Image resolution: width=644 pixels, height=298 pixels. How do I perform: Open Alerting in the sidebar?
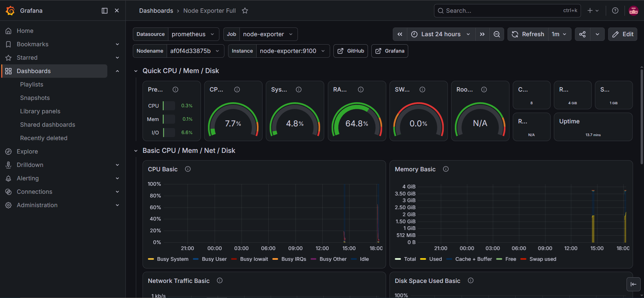(28, 178)
